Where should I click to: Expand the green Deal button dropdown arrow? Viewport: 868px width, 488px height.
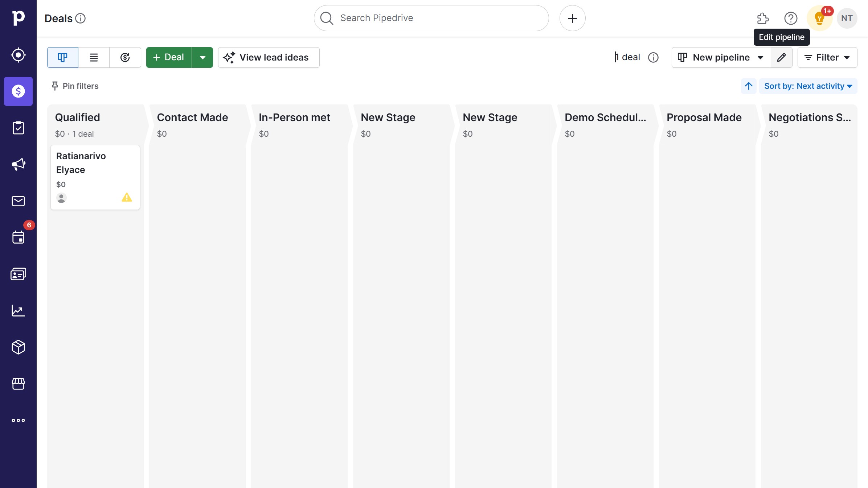203,57
